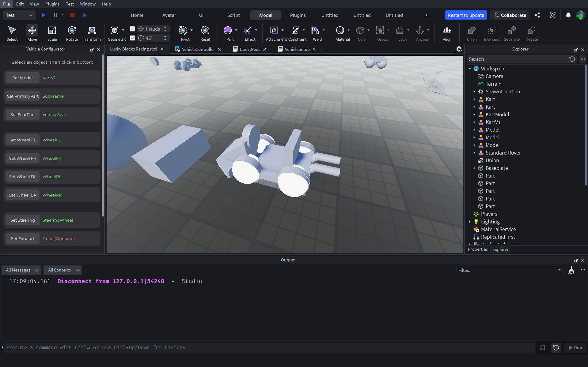Viewport: 588px width, 367px height.
Task: Open the Part type dropdown arrow
Action: click(236, 30)
